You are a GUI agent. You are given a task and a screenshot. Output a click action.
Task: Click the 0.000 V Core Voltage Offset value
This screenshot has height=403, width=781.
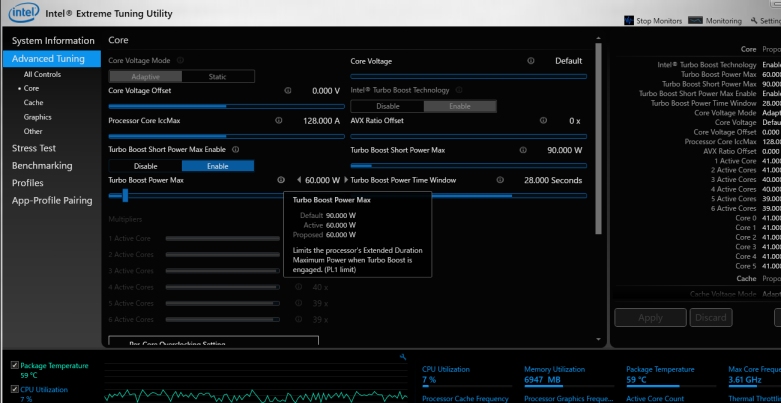pos(326,91)
